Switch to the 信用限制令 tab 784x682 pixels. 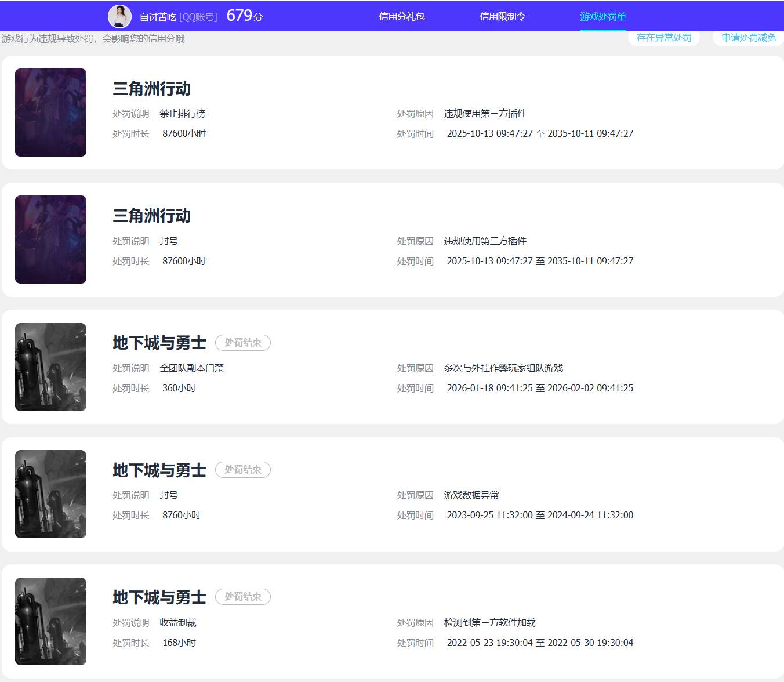point(502,16)
